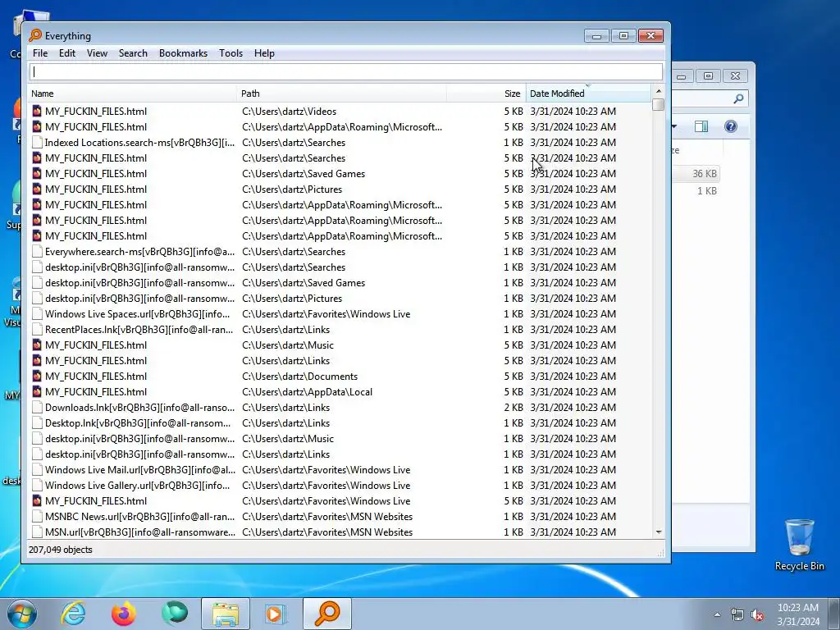Show hidden system tray icons arrow
Screen dimensions: 840x630
[x=717, y=614]
